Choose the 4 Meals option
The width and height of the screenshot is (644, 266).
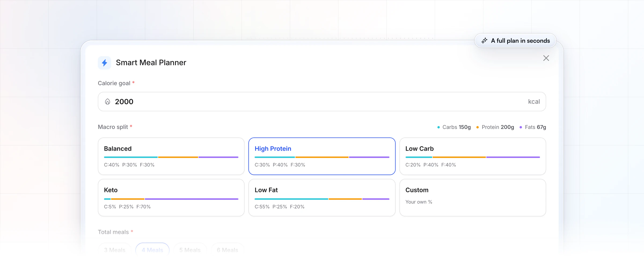tap(152, 250)
